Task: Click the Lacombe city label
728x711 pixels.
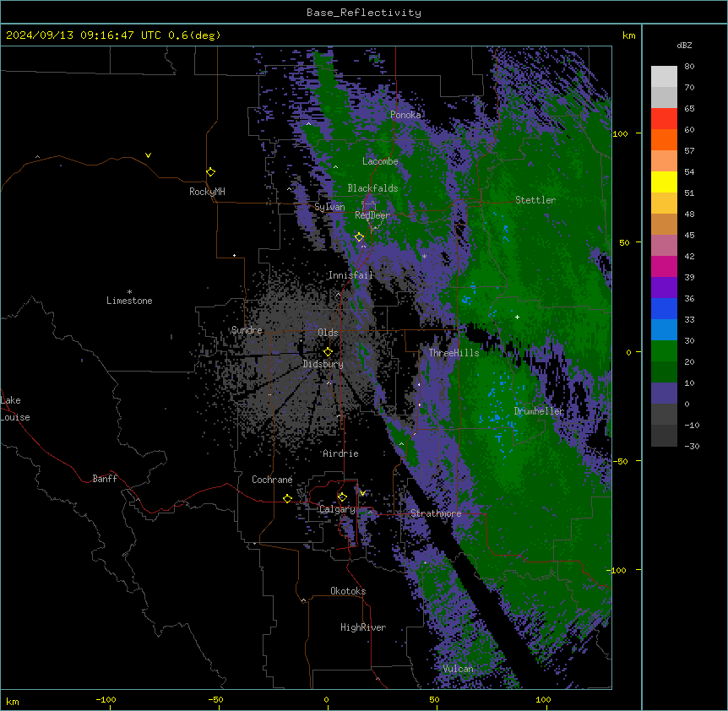Action: click(x=380, y=161)
